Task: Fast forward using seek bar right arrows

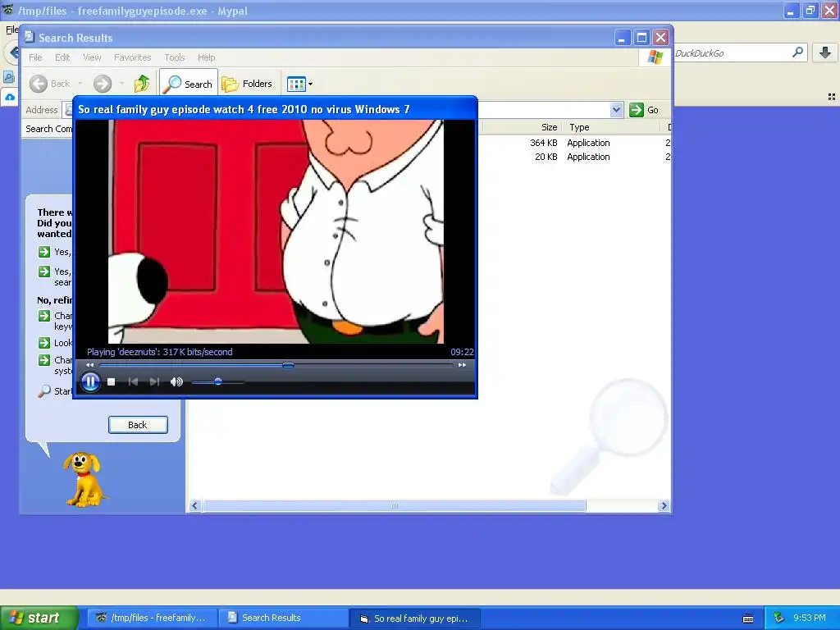Action: point(462,365)
